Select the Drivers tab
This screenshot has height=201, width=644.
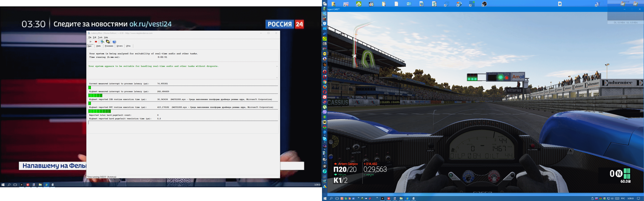120,46
